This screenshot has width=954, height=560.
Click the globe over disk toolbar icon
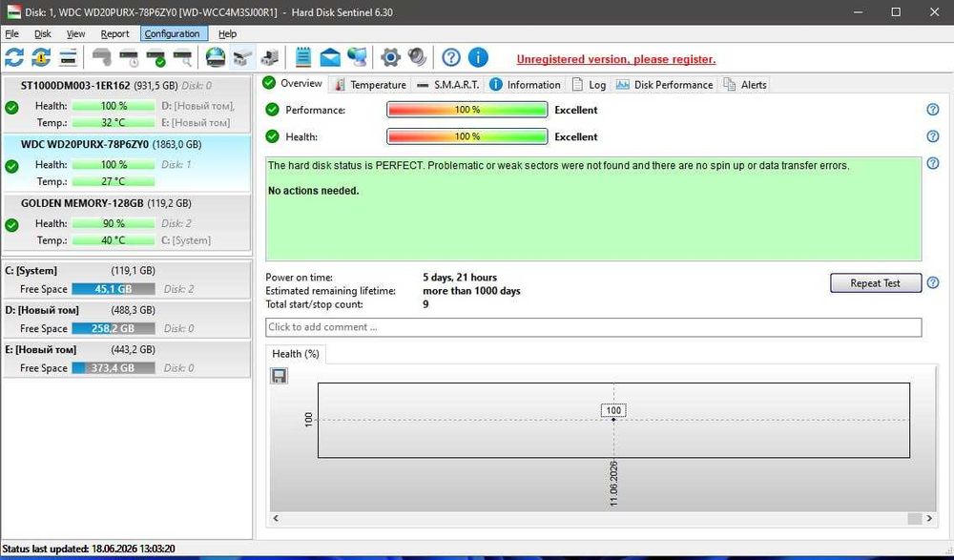click(x=216, y=58)
